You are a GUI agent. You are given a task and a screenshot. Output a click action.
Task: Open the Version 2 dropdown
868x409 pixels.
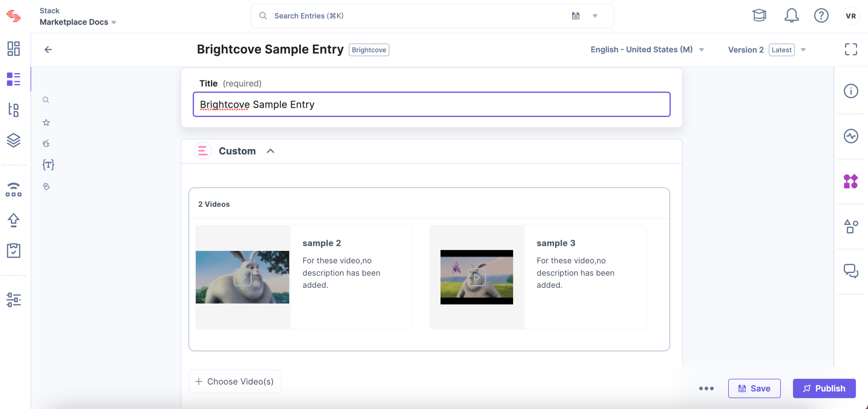pos(767,50)
